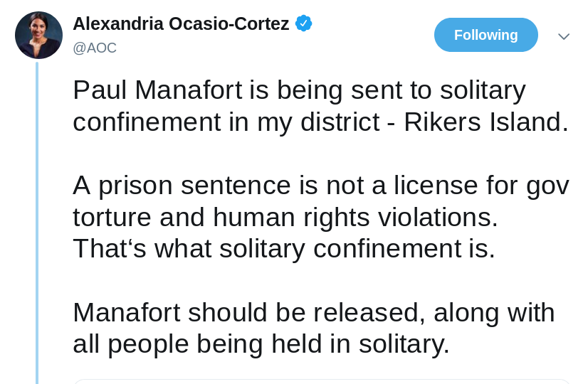Open the quoted tweet card below
The height and width of the screenshot is (384, 588).
[x=322, y=381]
